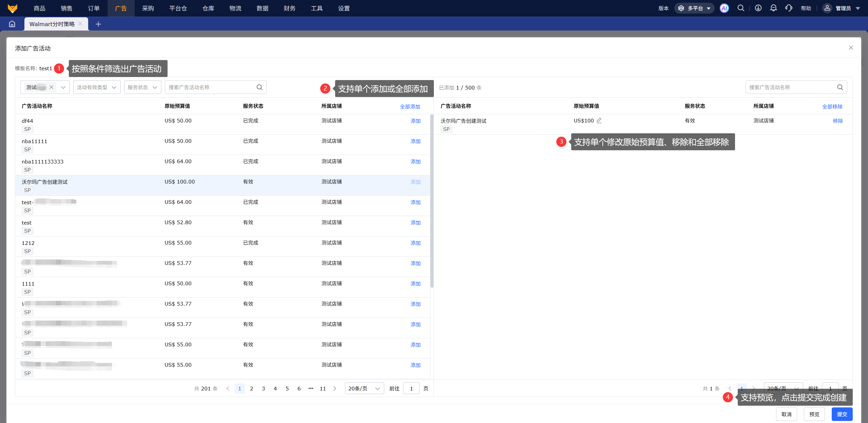Open the 广告 menu in top navigation

click(121, 8)
